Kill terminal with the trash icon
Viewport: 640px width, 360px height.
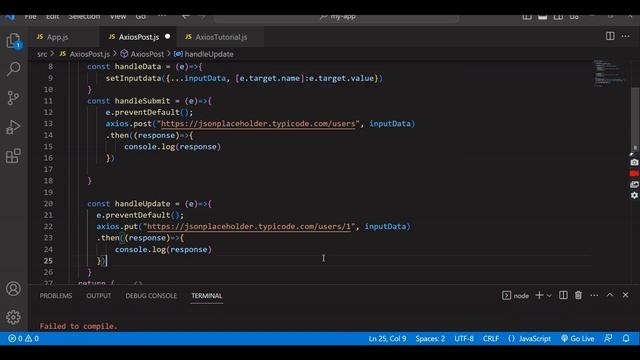click(x=578, y=295)
